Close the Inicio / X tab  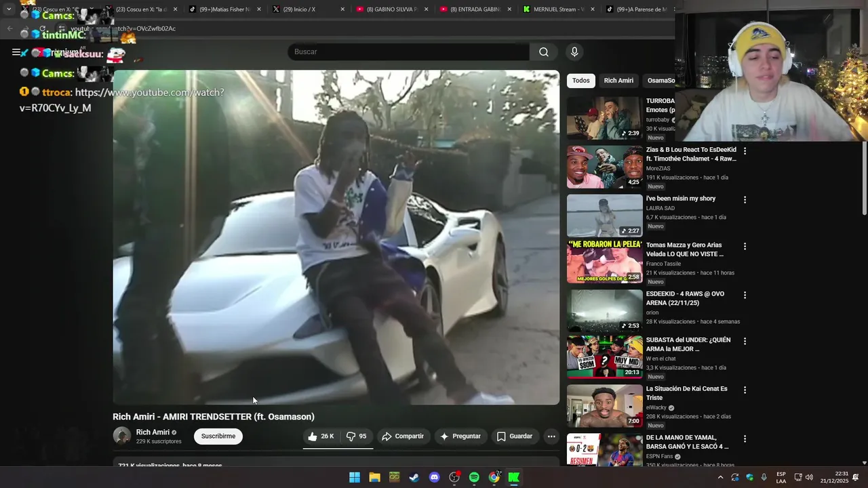pyautogui.click(x=342, y=9)
